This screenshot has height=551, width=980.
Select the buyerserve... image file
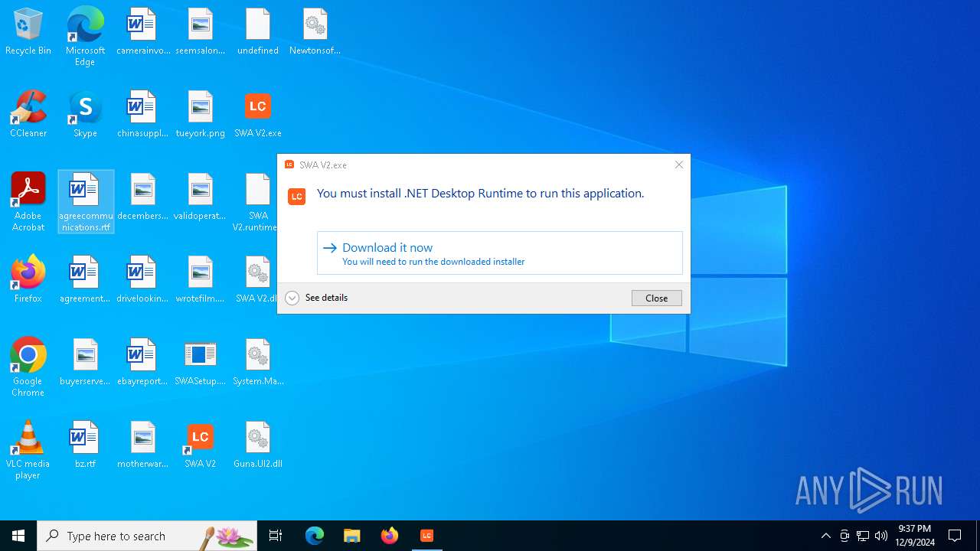[x=85, y=363]
